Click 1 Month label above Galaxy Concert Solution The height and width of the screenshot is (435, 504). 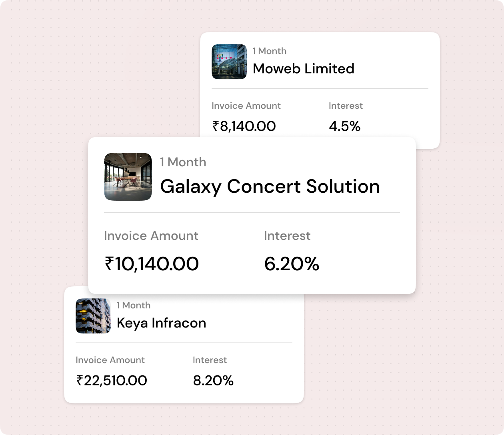click(183, 162)
